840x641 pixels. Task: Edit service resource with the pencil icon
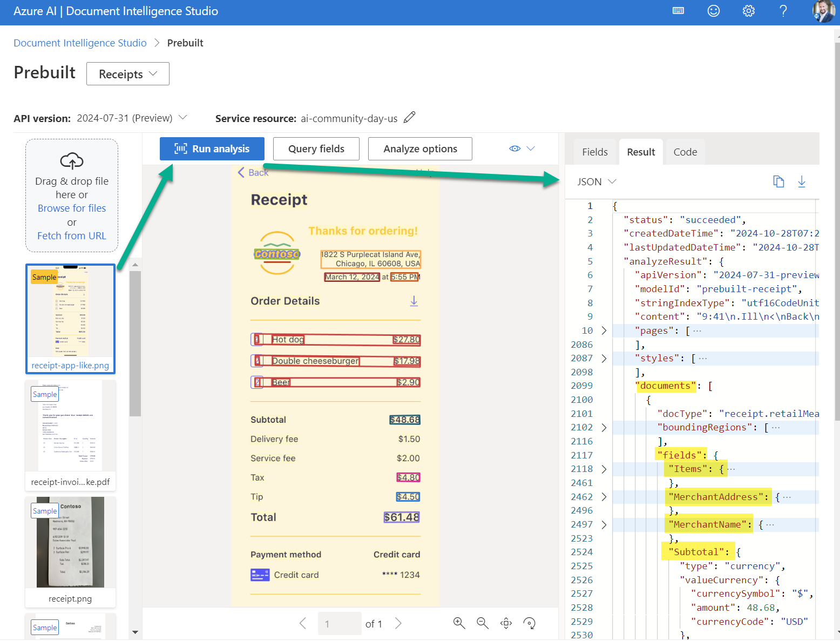click(x=409, y=117)
